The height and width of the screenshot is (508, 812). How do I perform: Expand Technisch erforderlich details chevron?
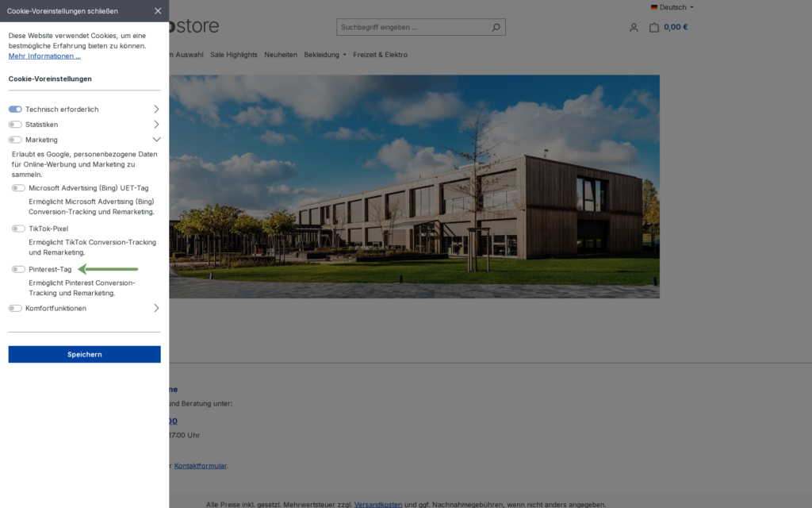click(156, 110)
